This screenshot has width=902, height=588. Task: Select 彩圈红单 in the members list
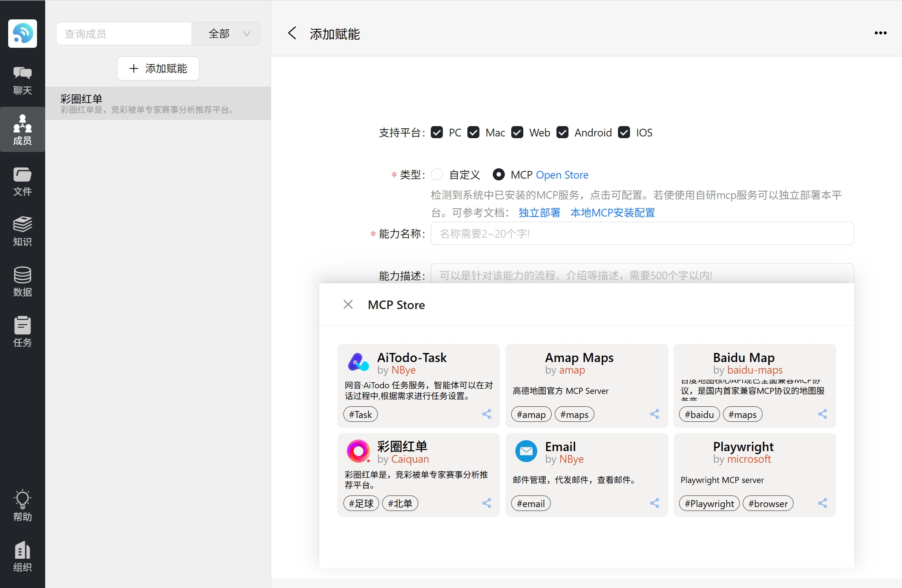pyautogui.click(x=158, y=103)
